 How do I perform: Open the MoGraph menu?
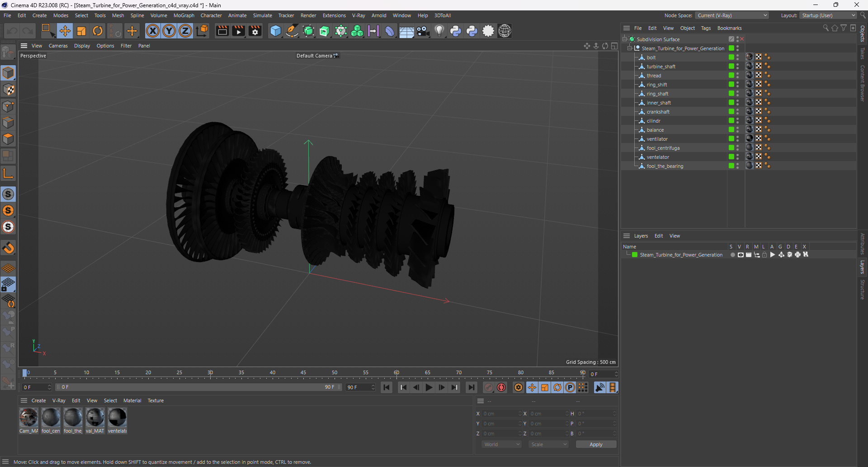click(x=184, y=15)
